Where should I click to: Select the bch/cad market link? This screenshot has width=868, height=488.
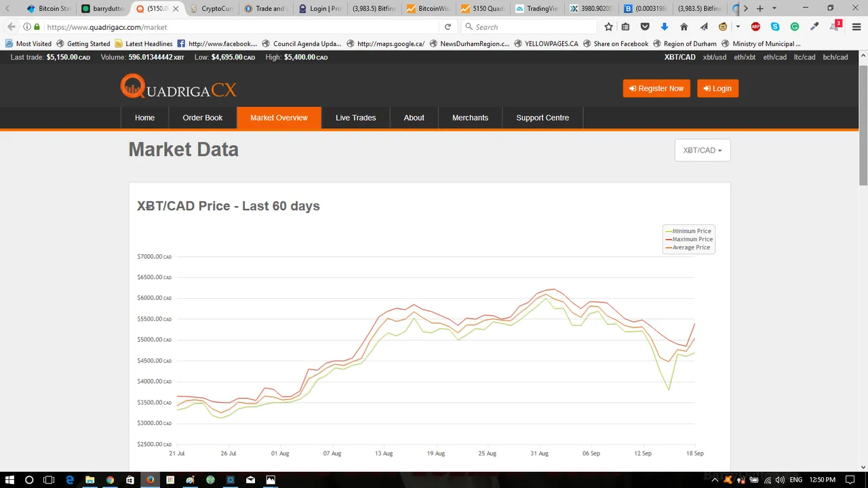pos(835,57)
